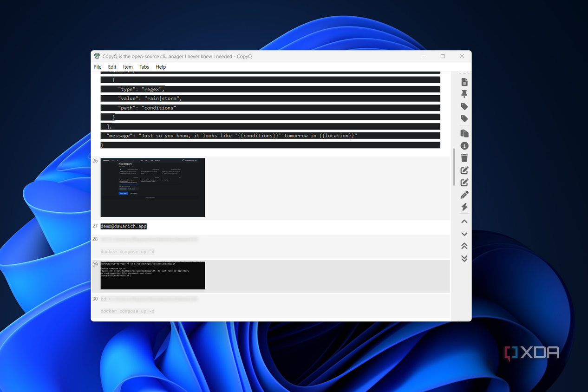Image resolution: width=588 pixels, height=392 pixels.
Task: Click the paste clipboard icon in toolbar
Action: tap(464, 133)
